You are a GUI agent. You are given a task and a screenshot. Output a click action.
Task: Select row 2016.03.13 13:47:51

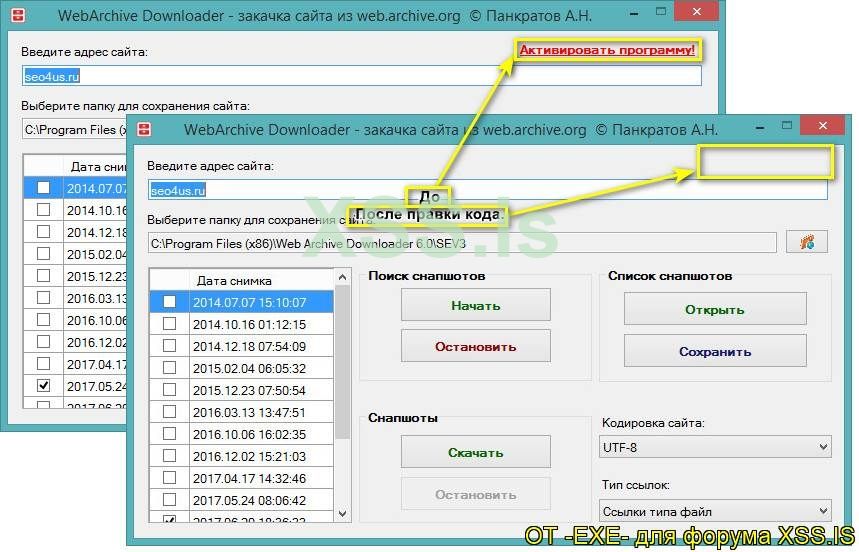pyautogui.click(x=241, y=412)
